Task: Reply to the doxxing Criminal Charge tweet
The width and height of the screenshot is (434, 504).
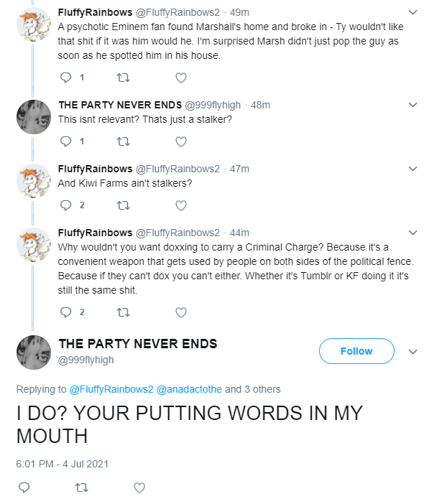Action: [66, 312]
